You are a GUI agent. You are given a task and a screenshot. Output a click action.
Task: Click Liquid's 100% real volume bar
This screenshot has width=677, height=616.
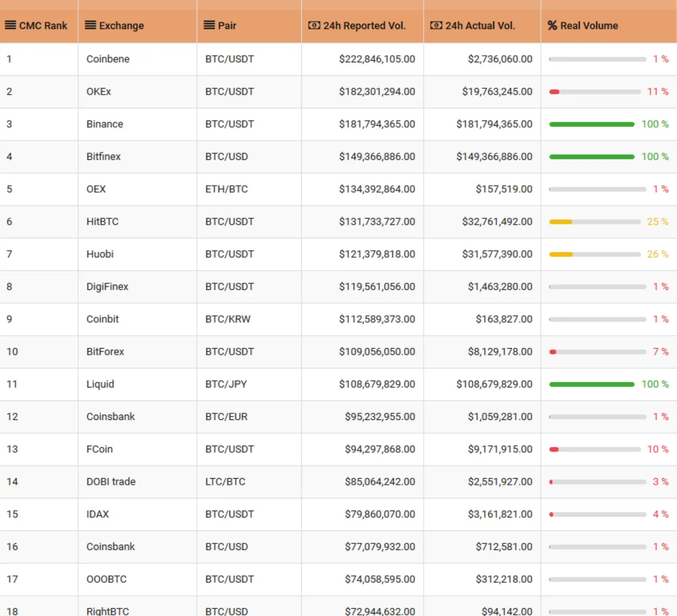[592, 384]
